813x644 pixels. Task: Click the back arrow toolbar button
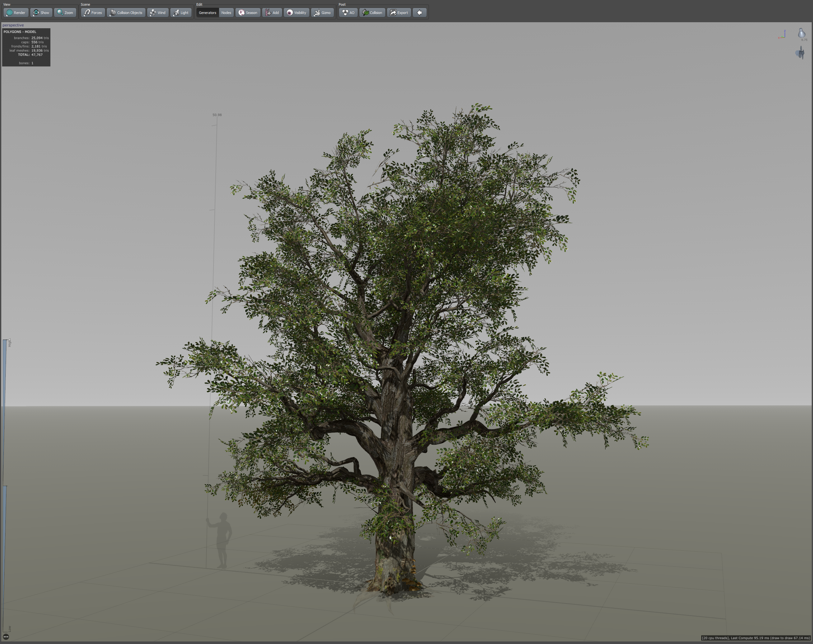click(419, 12)
